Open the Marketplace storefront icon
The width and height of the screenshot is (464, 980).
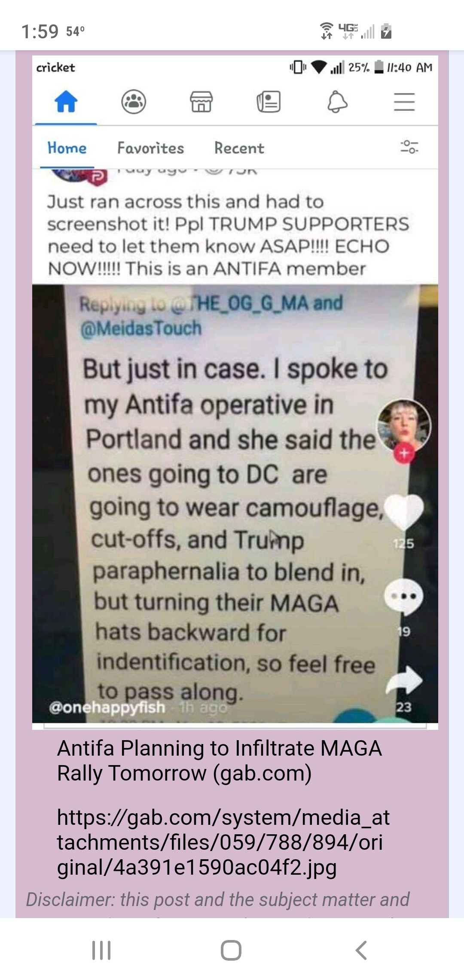tap(201, 102)
